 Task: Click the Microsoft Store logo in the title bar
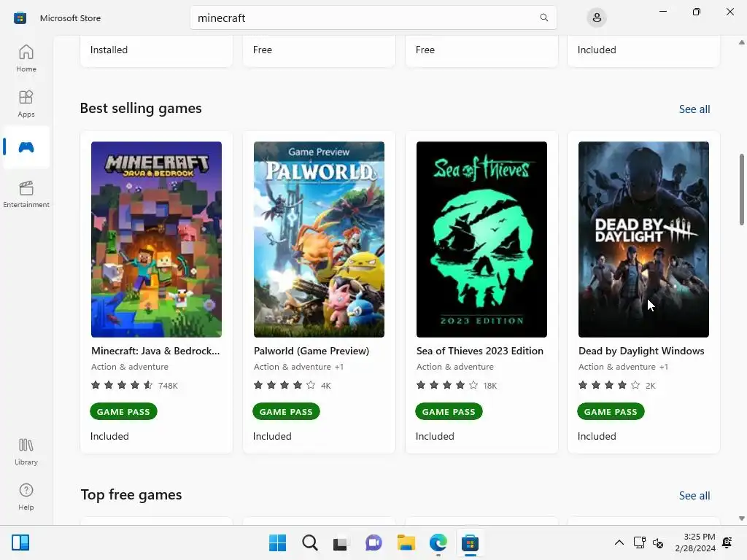(20, 18)
